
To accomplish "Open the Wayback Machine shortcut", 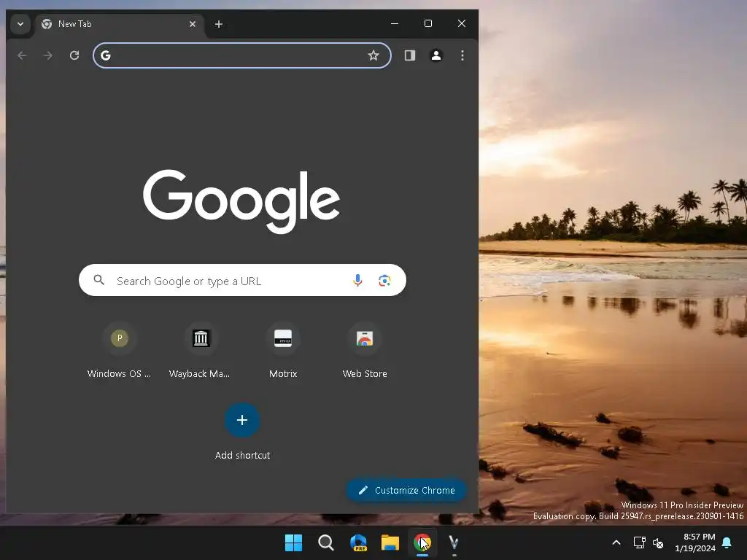I will coord(201,351).
